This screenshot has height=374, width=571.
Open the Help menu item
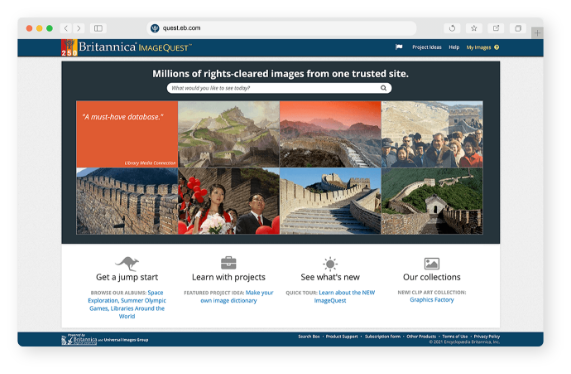(454, 47)
